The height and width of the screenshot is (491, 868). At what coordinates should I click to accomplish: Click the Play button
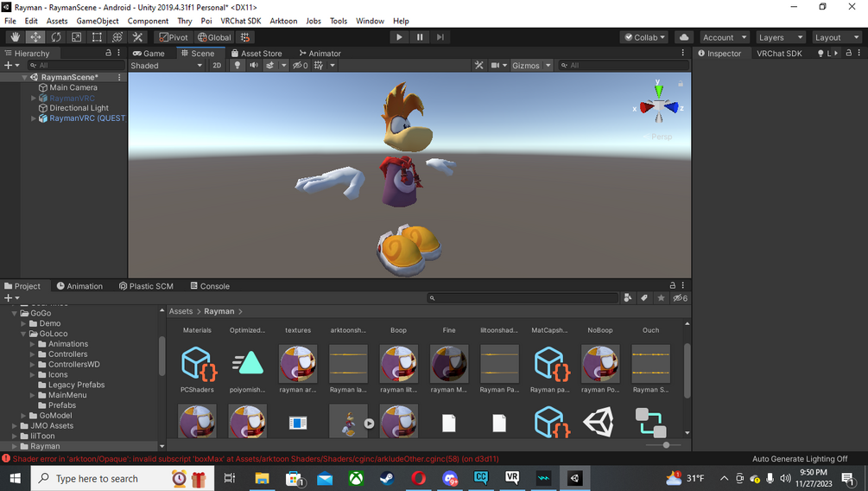pos(398,37)
